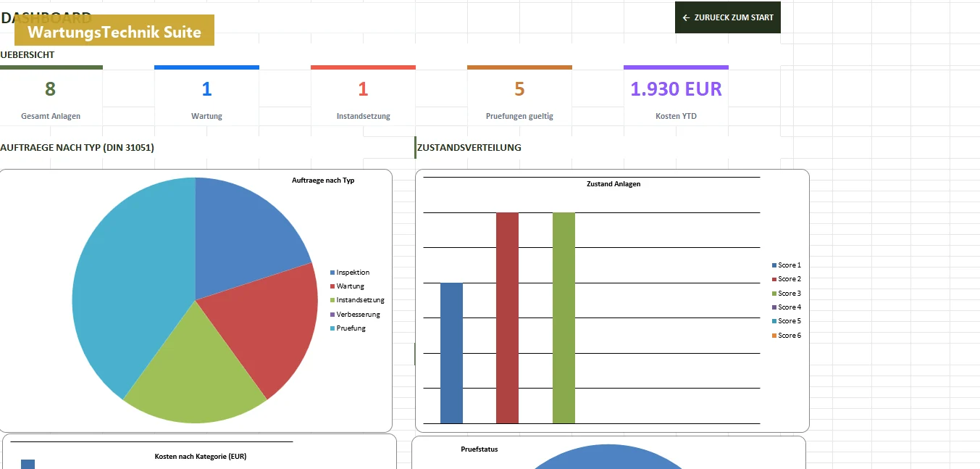Select the light blue Pruefung pie slice
Screen dimensions: 980x469
[123, 283]
